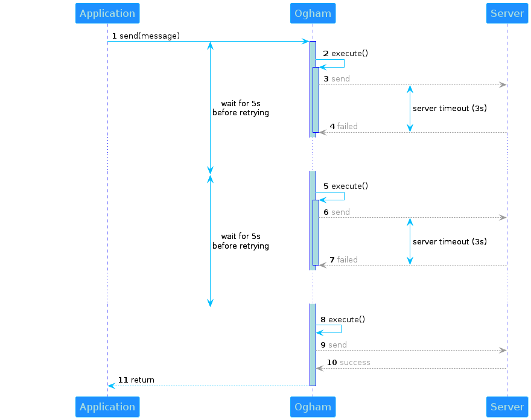Select the '6 send' message label
The width and height of the screenshot is (531, 420).
click(x=337, y=212)
